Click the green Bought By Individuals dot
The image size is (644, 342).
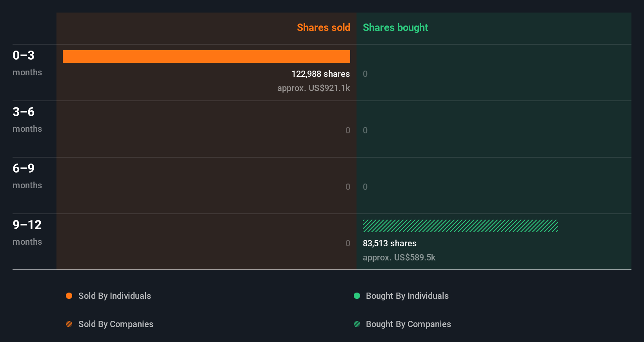click(357, 296)
